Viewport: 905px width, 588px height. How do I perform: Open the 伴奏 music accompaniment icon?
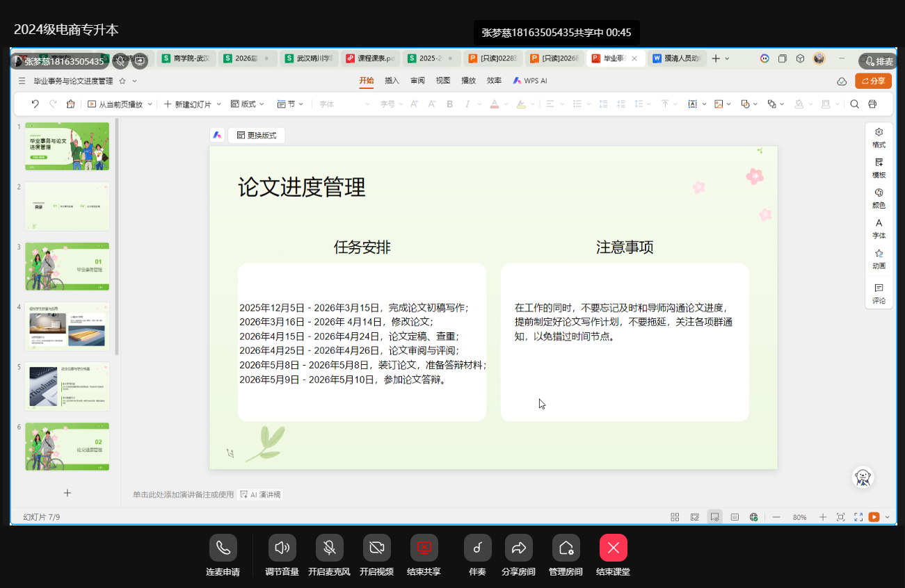(x=477, y=548)
